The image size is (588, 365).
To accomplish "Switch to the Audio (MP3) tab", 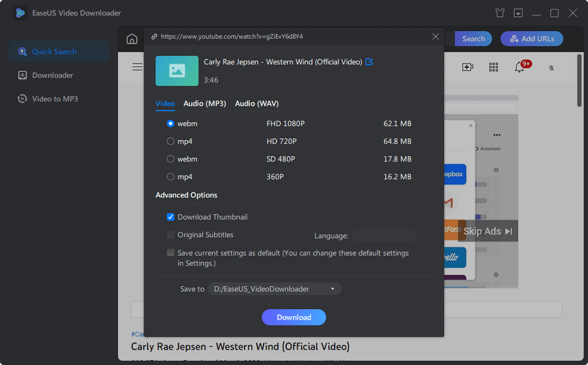I will (205, 104).
